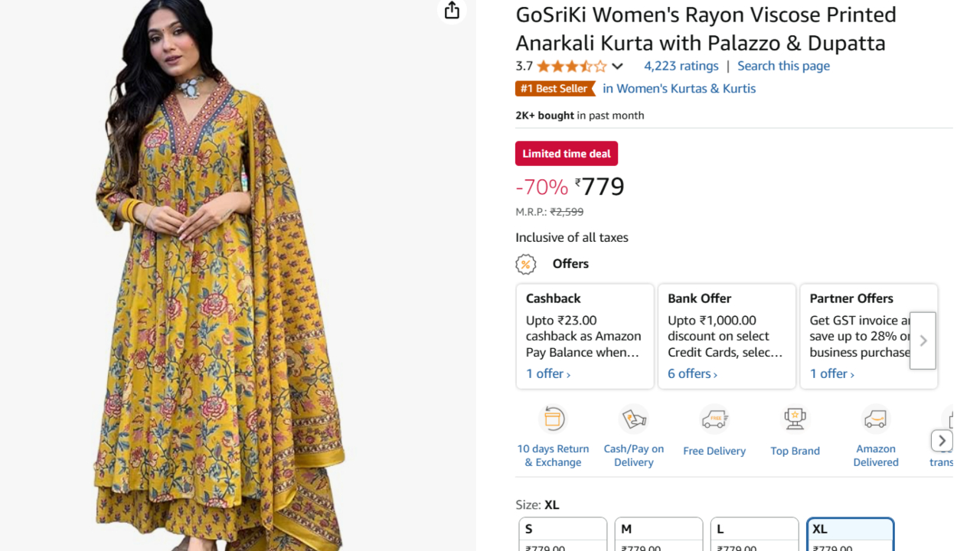
Task: Open the Women's Kurtas & Kurtis category link
Action: pyautogui.click(x=685, y=88)
